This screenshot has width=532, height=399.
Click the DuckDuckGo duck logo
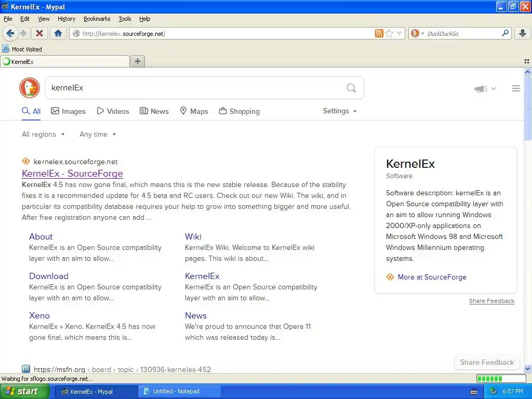pyautogui.click(x=30, y=88)
